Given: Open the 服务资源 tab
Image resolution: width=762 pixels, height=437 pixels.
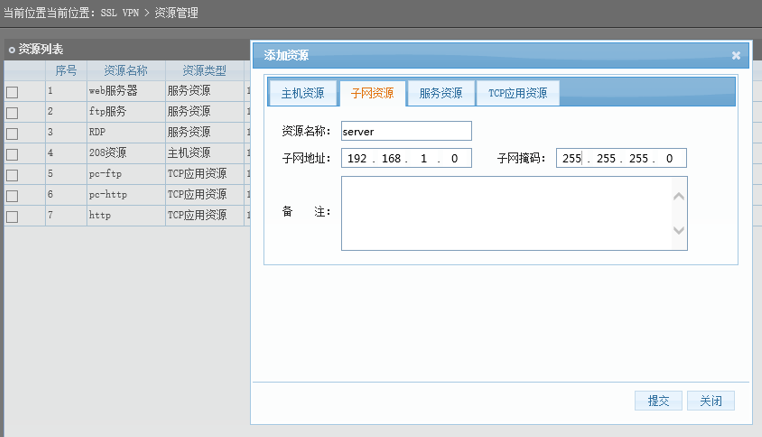Looking at the screenshot, I should [x=440, y=93].
